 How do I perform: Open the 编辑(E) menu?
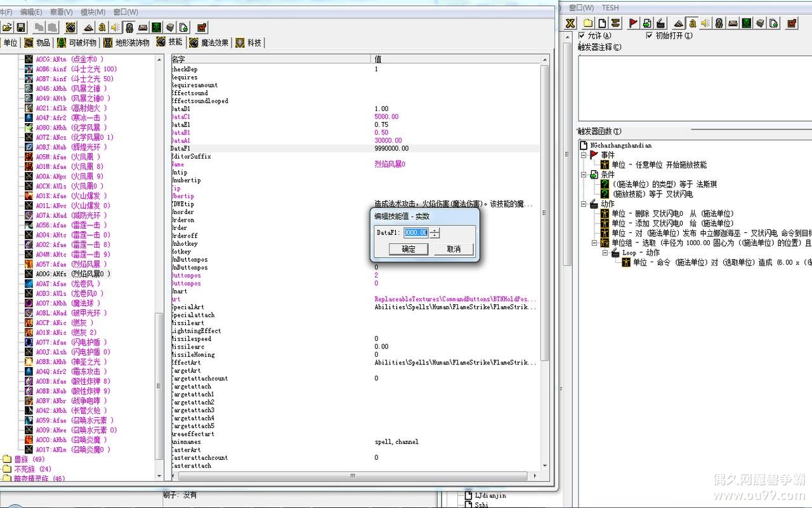tap(31, 12)
